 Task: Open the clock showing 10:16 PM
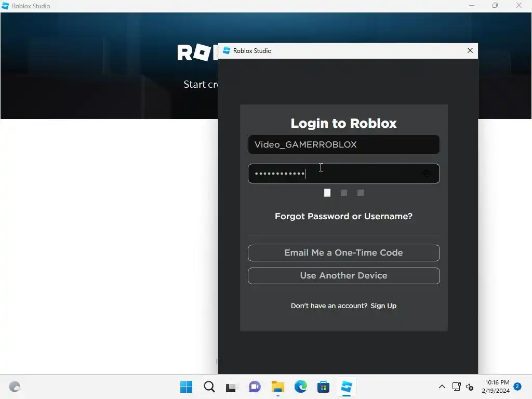pos(496,387)
